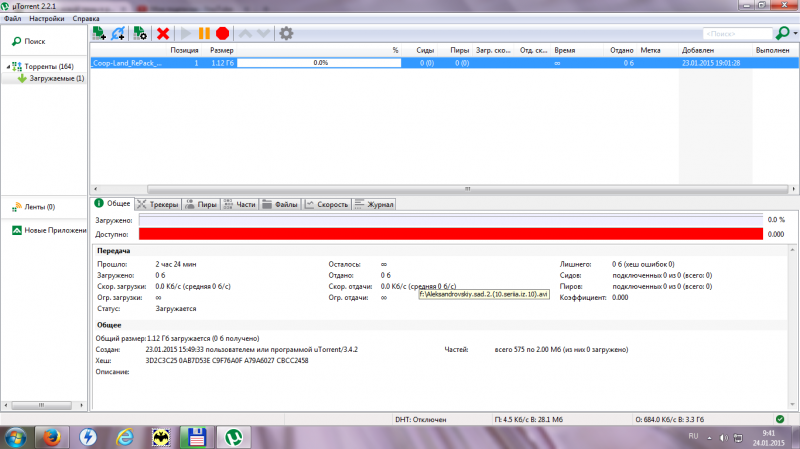Open the Windows Start button
This screenshot has height=449, width=800.
point(15,438)
